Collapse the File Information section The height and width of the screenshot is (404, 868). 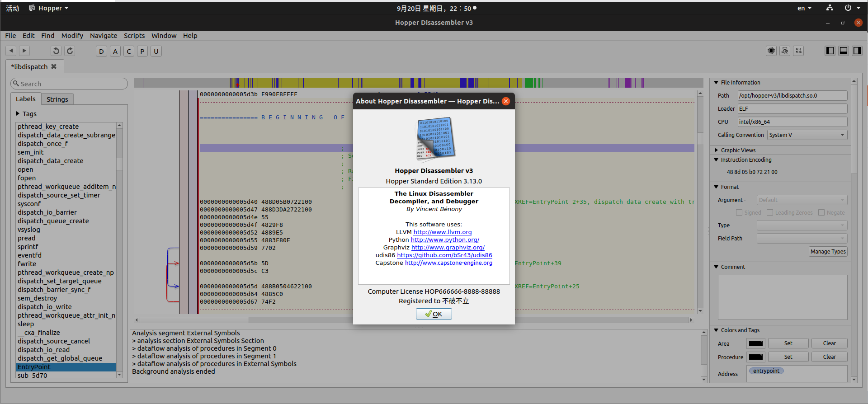(x=716, y=83)
